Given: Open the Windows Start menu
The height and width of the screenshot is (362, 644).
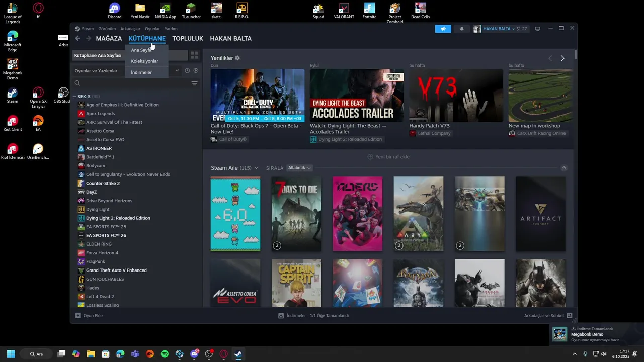Looking at the screenshot, I should click(x=11, y=354).
